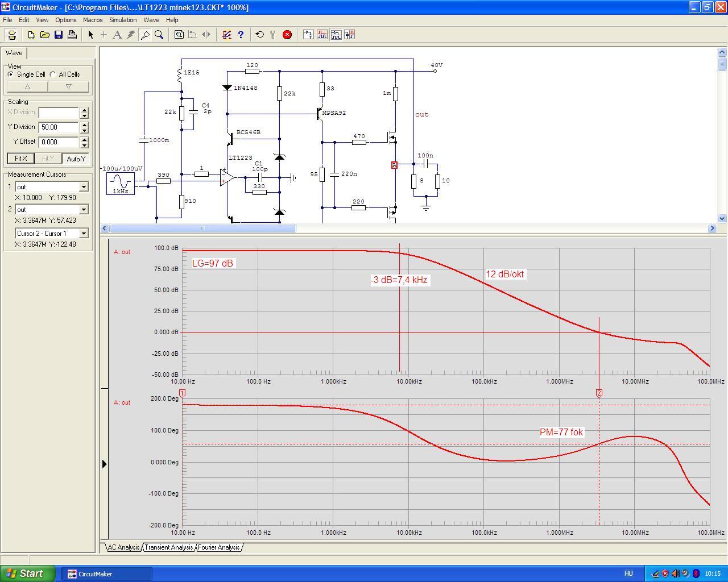Switch to the Transient Analysis tab
The height and width of the screenshot is (582, 728).
click(168, 547)
